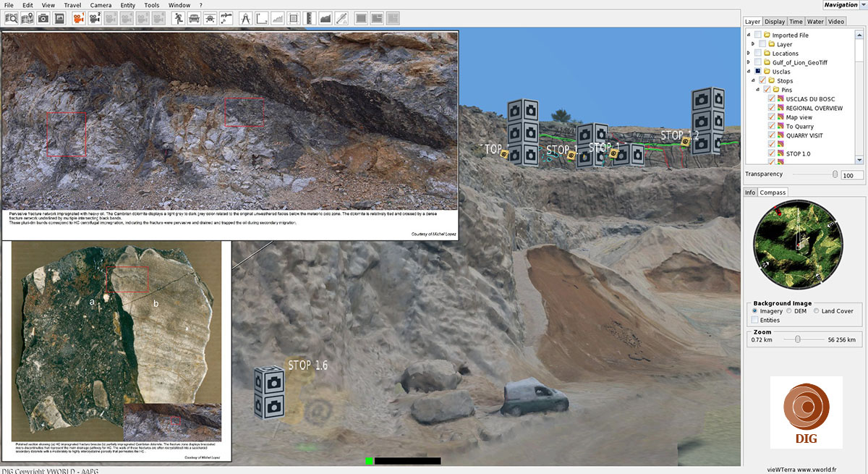
Task: Click the screenshot camera icon in toolbar
Action: [43, 18]
